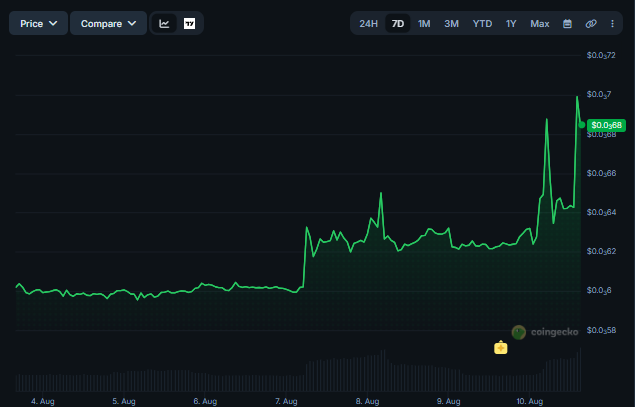Image resolution: width=635 pixels, height=407 pixels.
Task: Click the green current price dot on the line
Action: pos(582,125)
